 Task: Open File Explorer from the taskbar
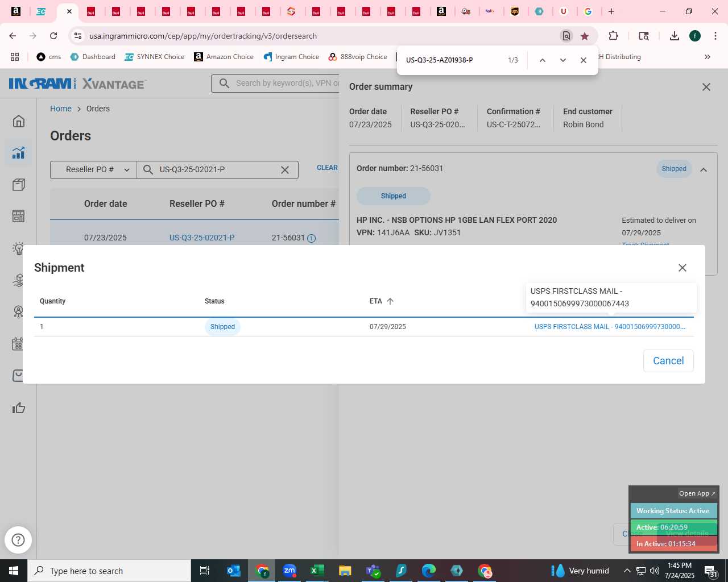(x=345, y=571)
